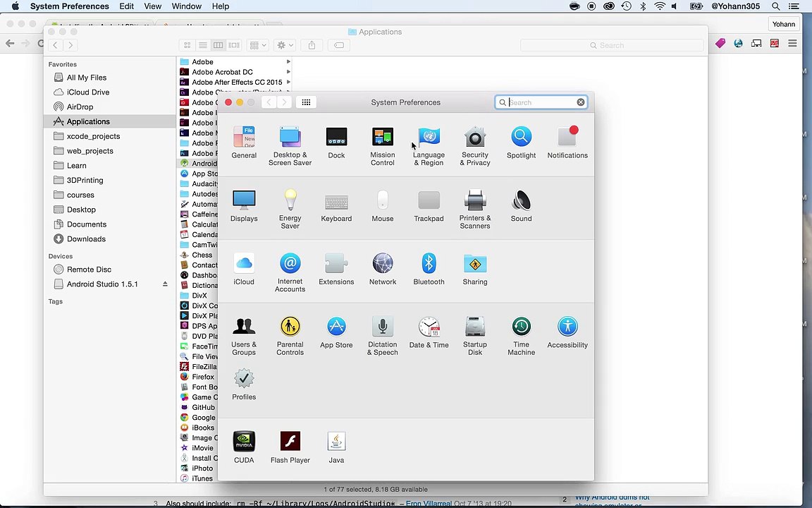Viewport: 812px width, 508px height.
Task: Clear the System Preferences search field
Action: (x=581, y=102)
